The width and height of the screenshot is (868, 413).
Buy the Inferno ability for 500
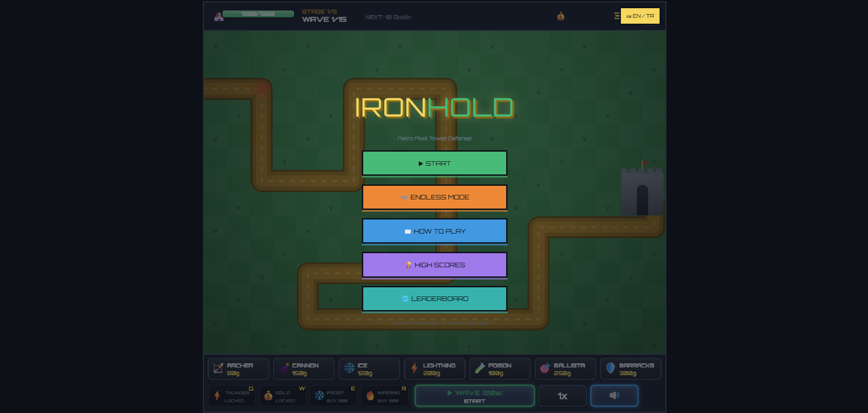click(x=385, y=396)
